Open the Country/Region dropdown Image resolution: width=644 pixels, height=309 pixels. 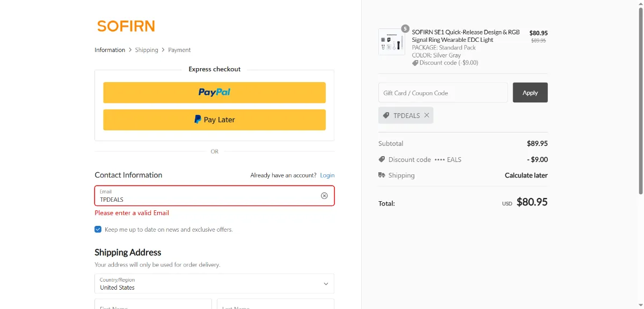214,284
